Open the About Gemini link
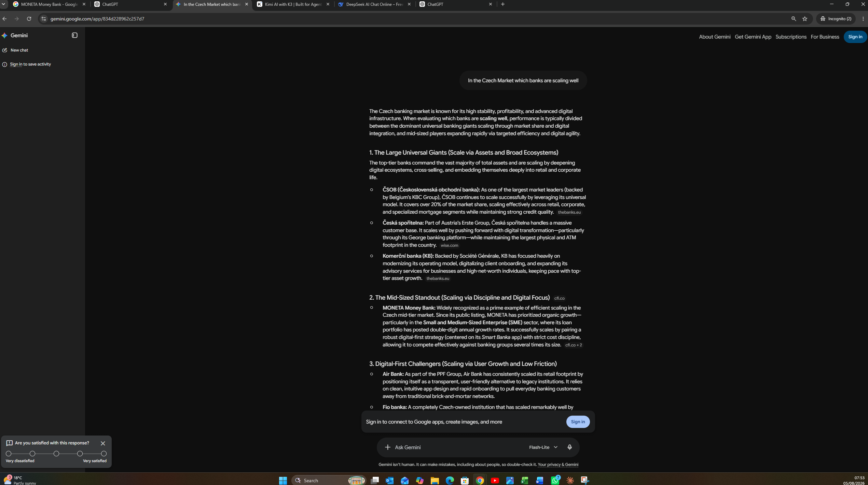 pos(715,37)
